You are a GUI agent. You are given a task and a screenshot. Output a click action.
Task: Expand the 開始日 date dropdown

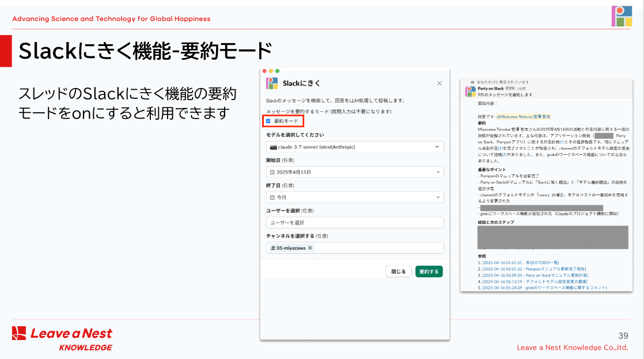click(438, 171)
